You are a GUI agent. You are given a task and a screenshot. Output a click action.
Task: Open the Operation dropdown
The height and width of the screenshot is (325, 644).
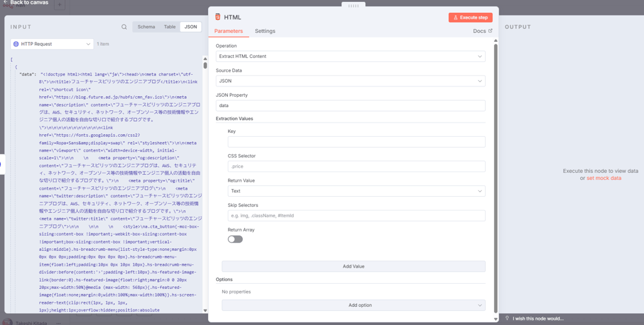[350, 57]
